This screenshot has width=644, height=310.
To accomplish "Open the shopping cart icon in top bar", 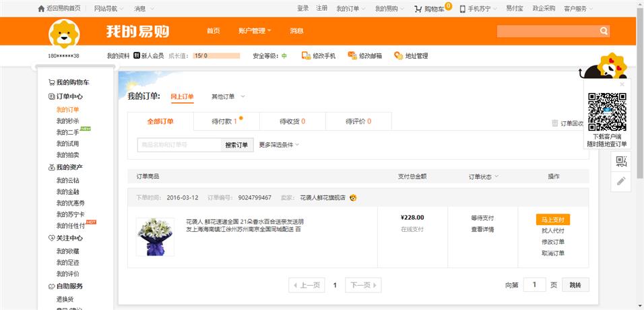I will pyautogui.click(x=418, y=9).
